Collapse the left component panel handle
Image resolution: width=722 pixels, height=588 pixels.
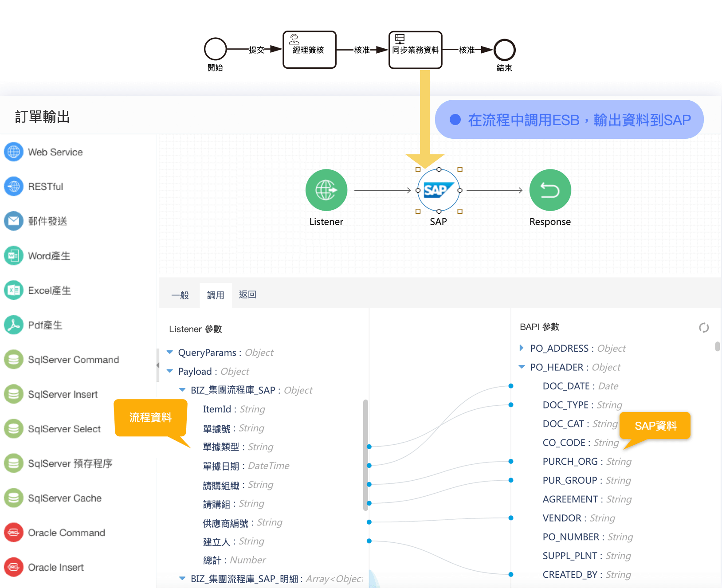pyautogui.click(x=158, y=365)
